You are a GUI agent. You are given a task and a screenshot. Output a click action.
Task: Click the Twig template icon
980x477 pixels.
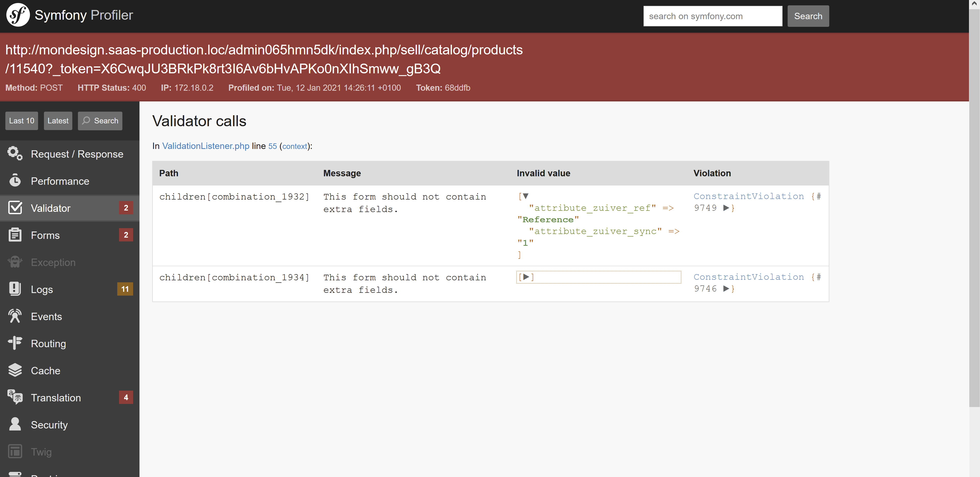click(15, 451)
